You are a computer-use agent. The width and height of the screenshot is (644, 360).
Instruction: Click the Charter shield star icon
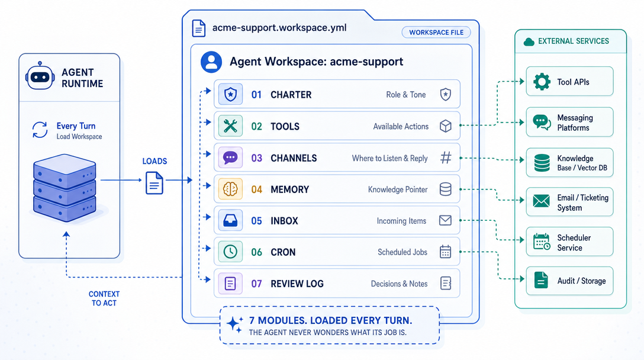[x=230, y=95]
